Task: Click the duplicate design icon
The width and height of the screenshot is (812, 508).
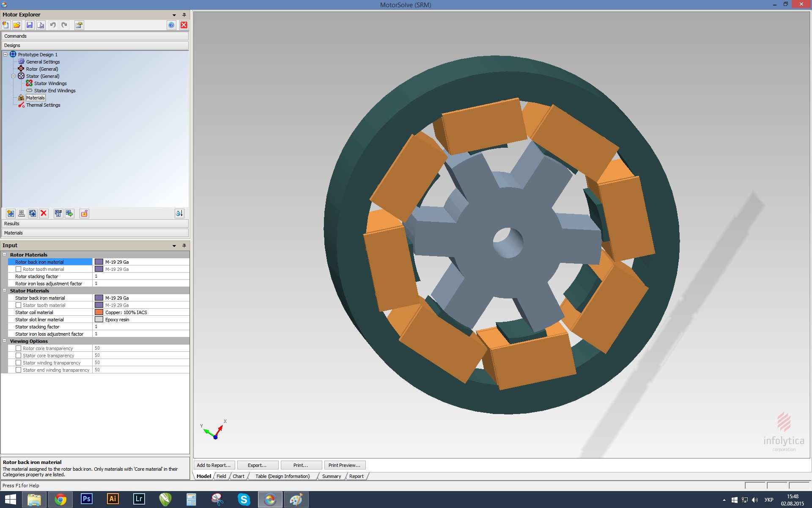Action: [x=33, y=214]
